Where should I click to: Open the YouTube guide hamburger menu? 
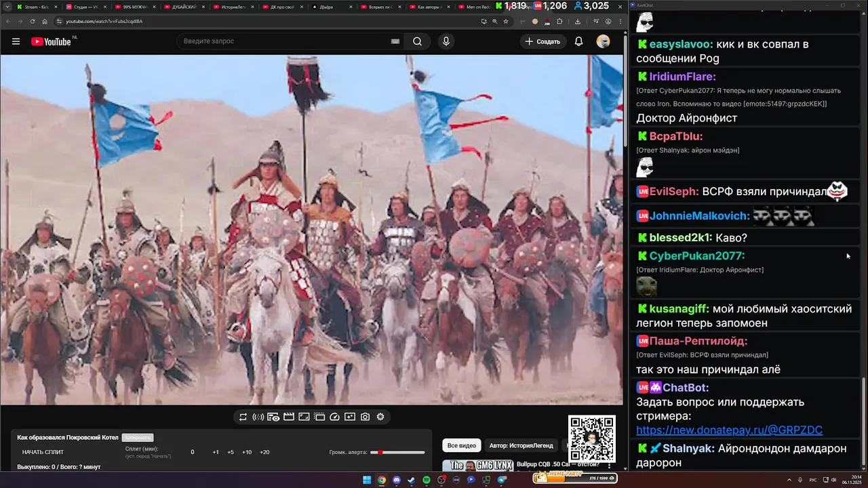16,41
